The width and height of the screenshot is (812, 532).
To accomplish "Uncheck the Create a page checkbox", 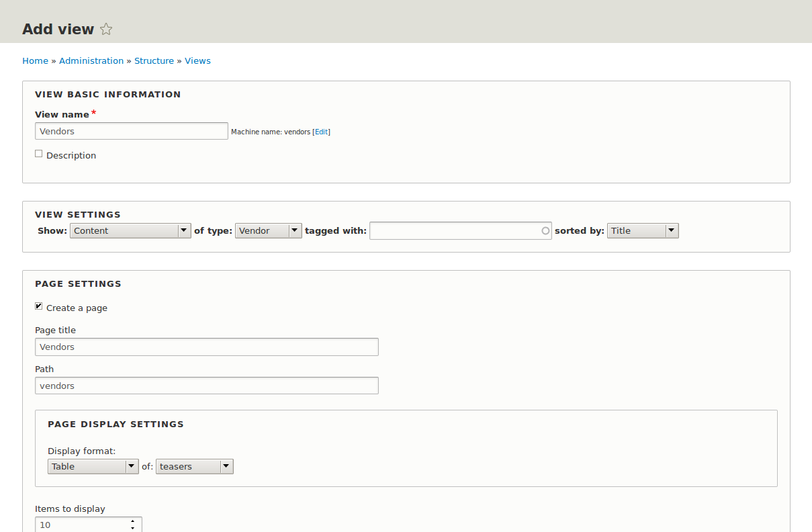I will click(x=39, y=306).
